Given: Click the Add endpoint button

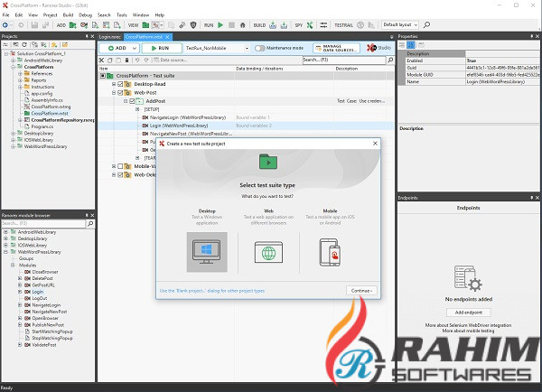Looking at the screenshot, I should point(467,311).
